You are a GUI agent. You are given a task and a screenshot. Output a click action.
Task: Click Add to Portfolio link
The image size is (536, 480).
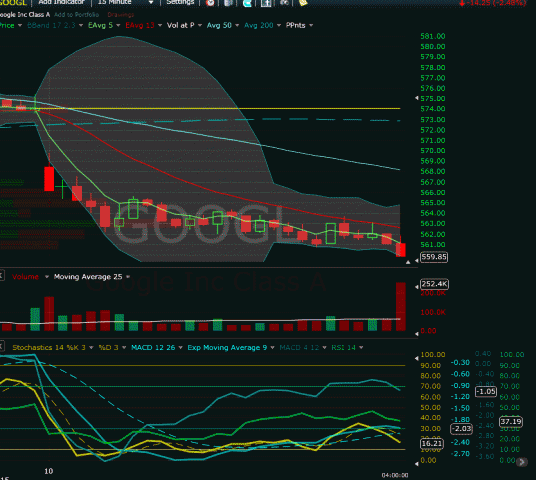pos(76,15)
